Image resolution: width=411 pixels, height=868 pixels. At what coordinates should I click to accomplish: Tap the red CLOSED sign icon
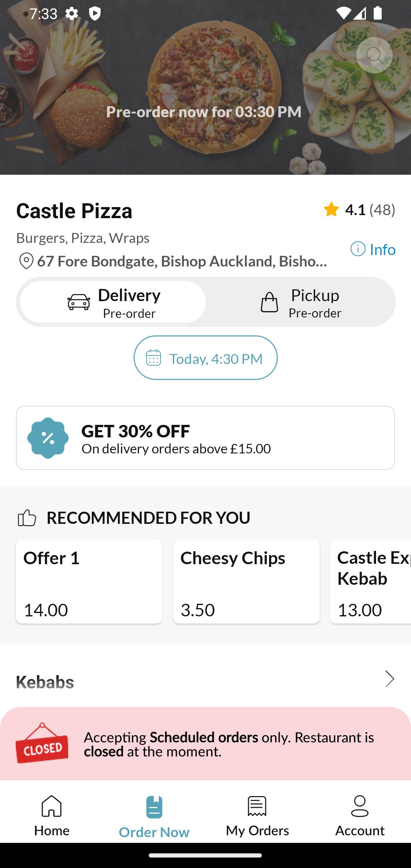[42, 743]
